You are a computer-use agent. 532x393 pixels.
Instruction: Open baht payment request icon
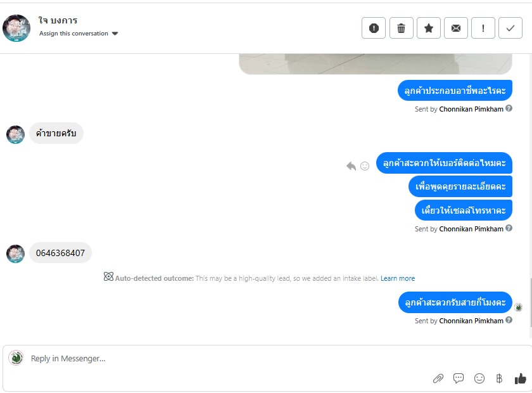[499, 378]
